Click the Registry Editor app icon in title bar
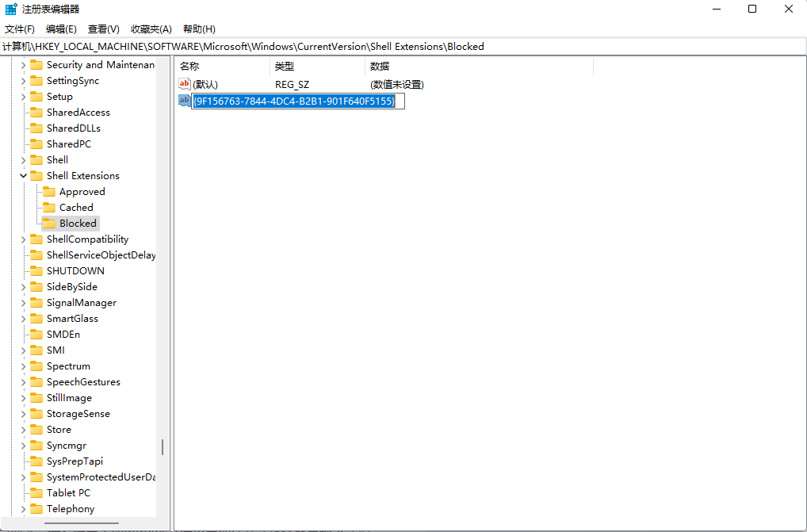Viewport: 807px width, 532px height. tap(11, 10)
